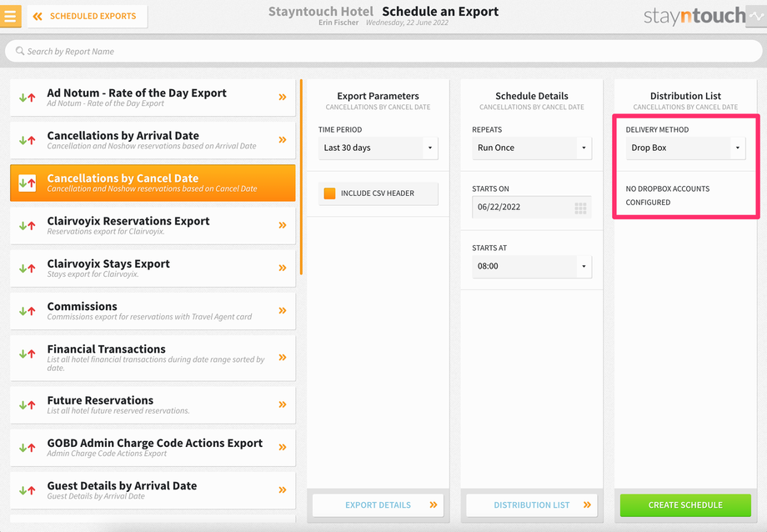Click the Export Details button
The height and width of the screenshot is (532, 767).
pyautogui.click(x=378, y=505)
